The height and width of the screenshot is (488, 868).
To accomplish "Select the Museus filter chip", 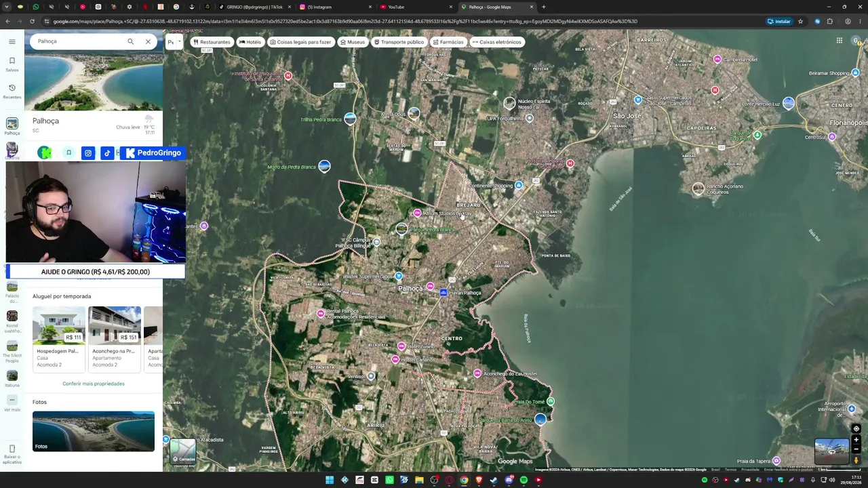I will click(353, 42).
